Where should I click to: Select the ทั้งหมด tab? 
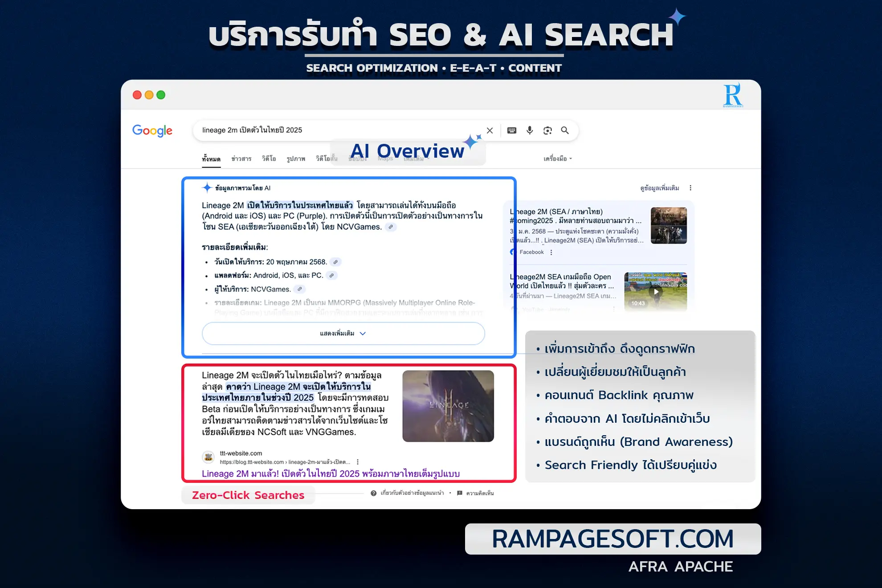[211, 159]
